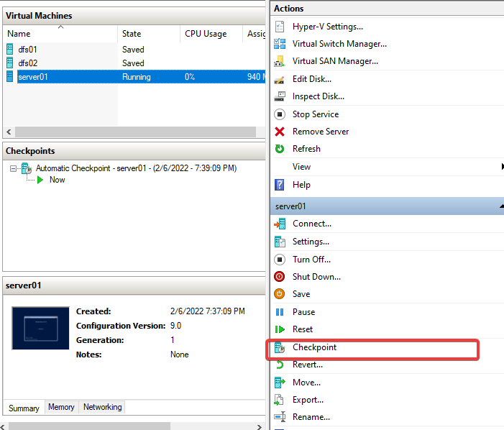Click the Notes value None
504x430 pixels.
point(179,354)
